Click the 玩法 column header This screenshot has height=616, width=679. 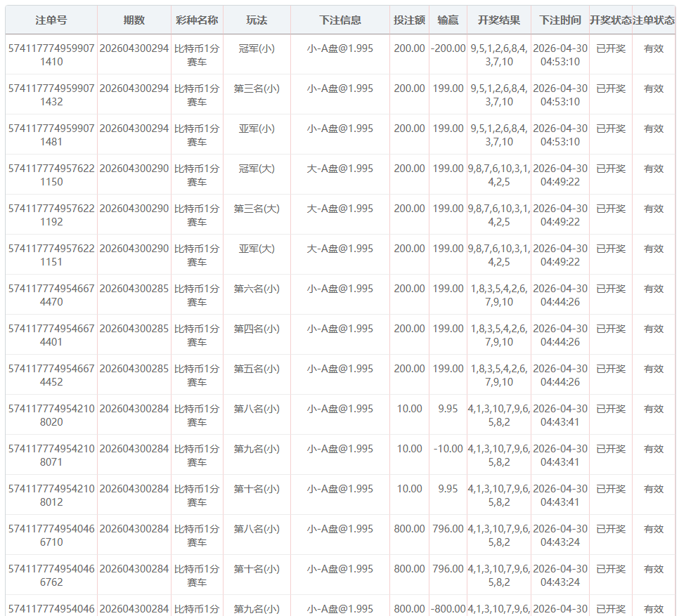coord(257,20)
